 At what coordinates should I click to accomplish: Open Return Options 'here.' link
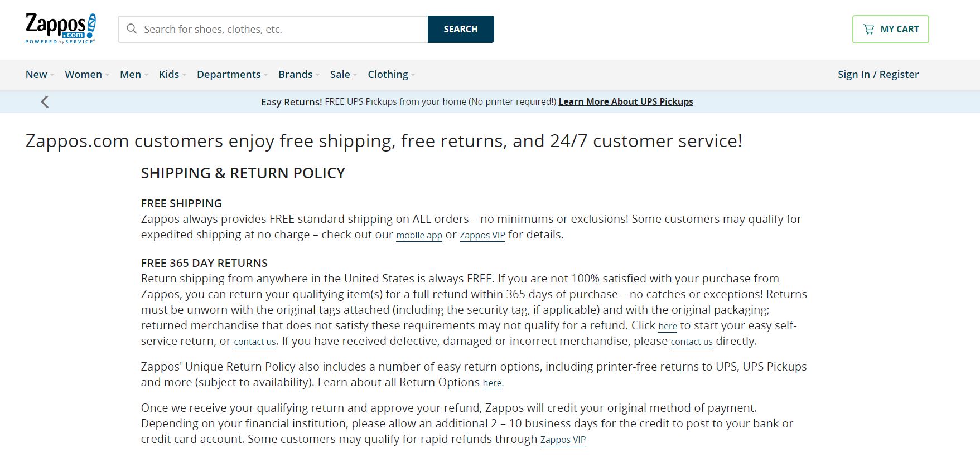493,383
